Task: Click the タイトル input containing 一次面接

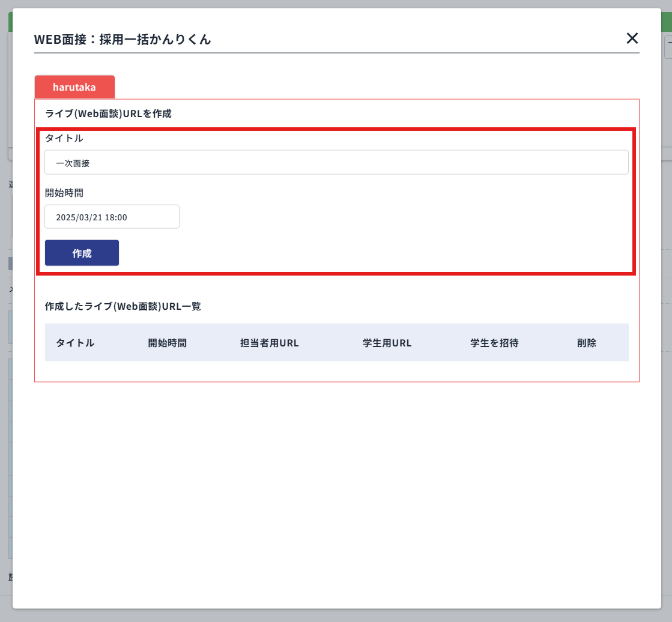Action: [x=336, y=163]
